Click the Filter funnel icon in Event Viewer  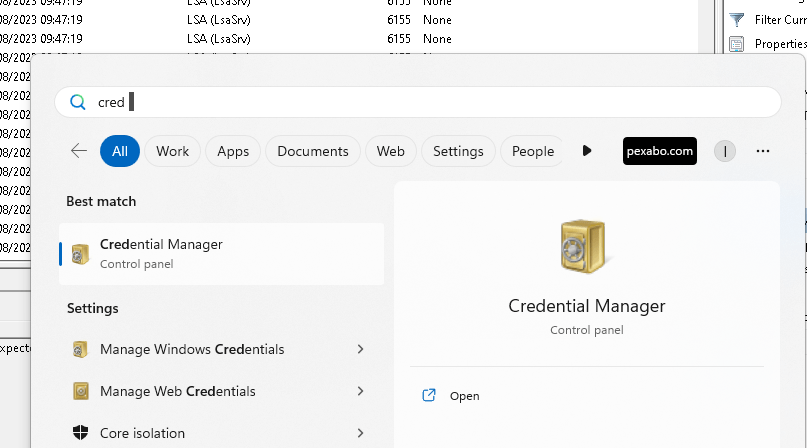[x=737, y=20]
